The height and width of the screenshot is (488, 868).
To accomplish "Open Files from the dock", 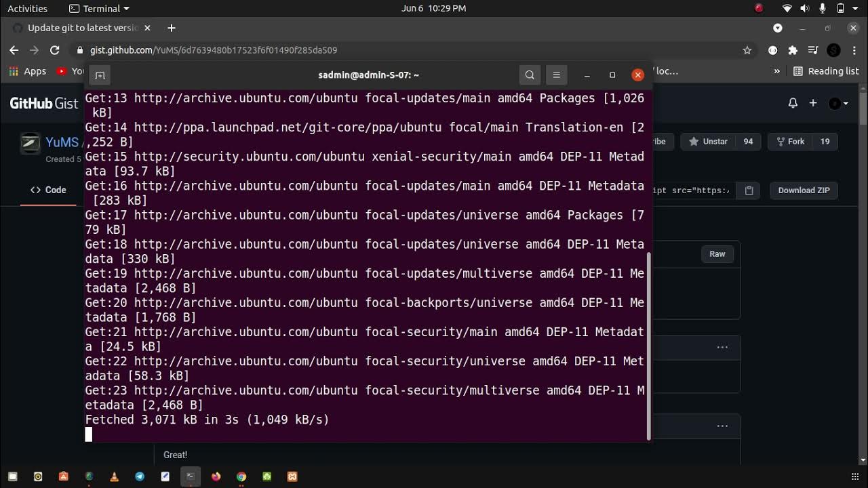I will [x=12, y=476].
